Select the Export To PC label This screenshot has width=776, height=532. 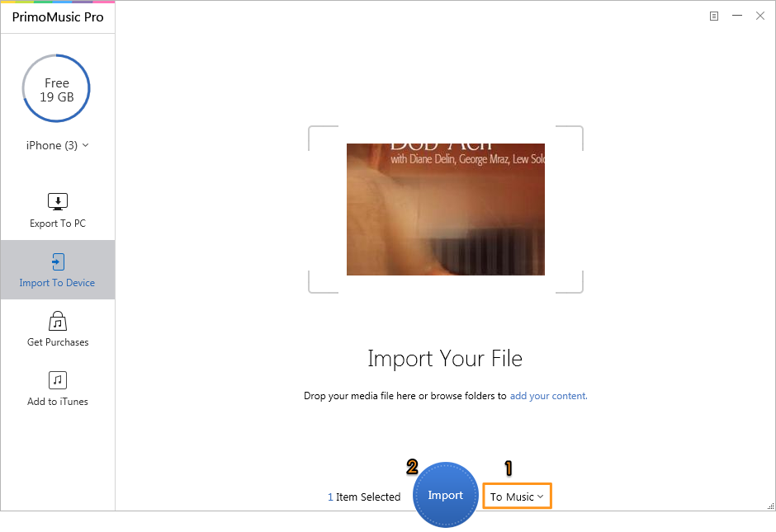click(x=58, y=224)
